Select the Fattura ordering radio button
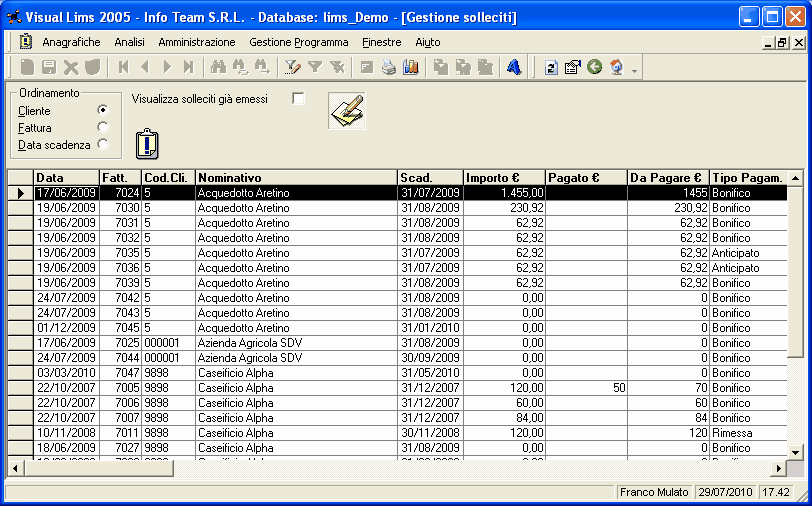The width and height of the screenshot is (812, 506). tap(103, 127)
